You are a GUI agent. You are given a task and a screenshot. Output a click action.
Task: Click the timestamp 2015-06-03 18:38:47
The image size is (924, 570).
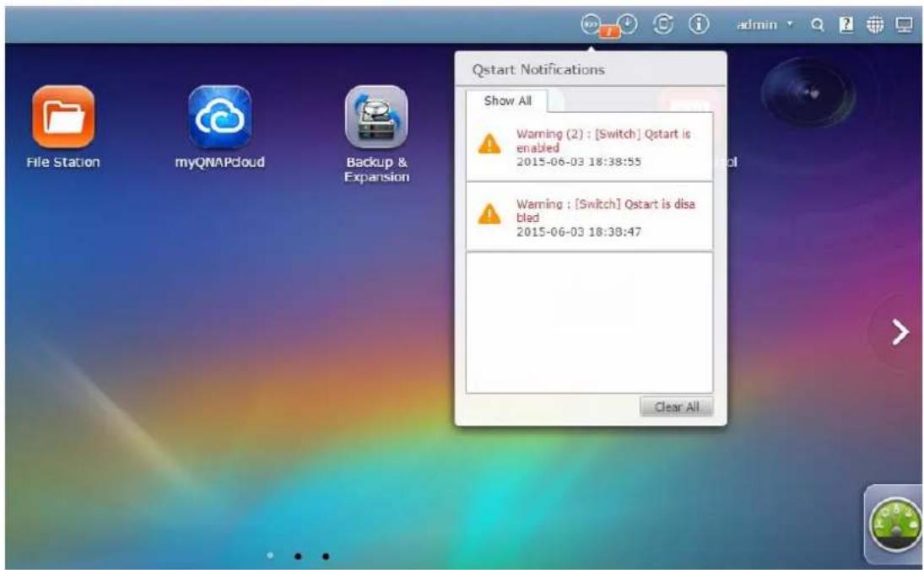coord(579,232)
